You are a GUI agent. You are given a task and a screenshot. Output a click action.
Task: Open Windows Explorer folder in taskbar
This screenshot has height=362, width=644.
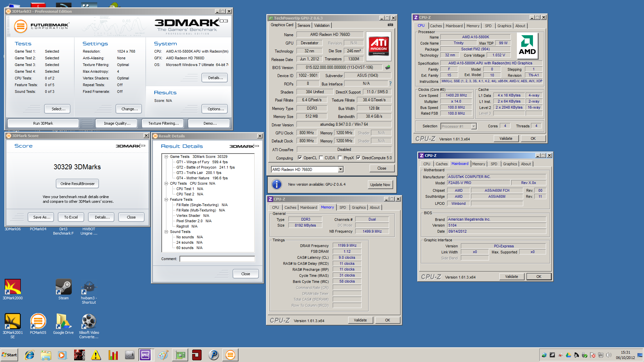click(46, 355)
